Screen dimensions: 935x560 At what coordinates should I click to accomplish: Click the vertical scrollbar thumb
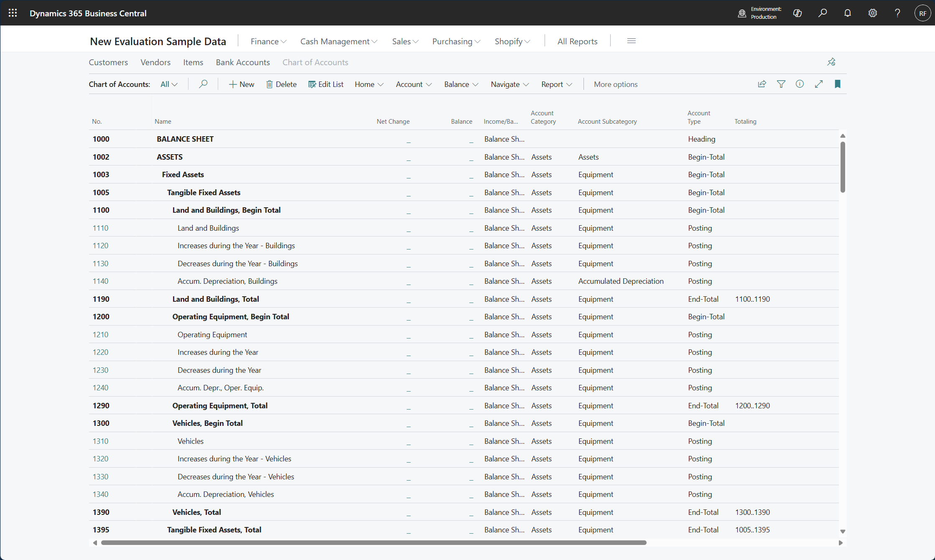coord(843,167)
